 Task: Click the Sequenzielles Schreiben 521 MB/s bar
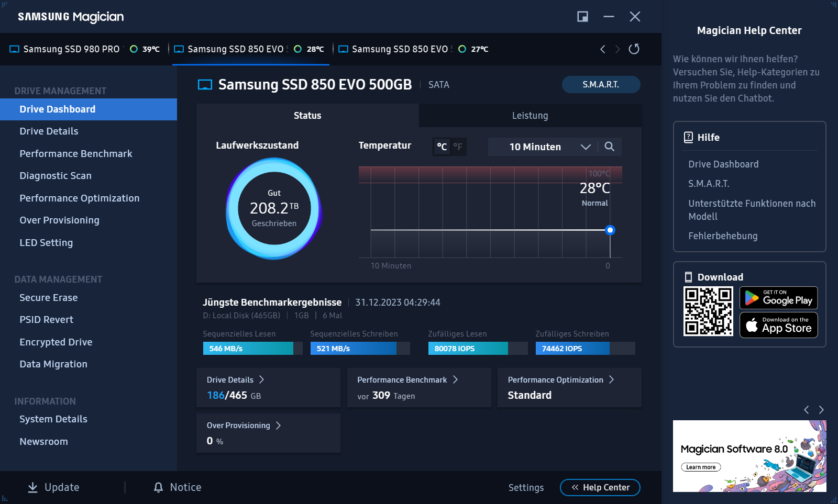[x=360, y=349]
